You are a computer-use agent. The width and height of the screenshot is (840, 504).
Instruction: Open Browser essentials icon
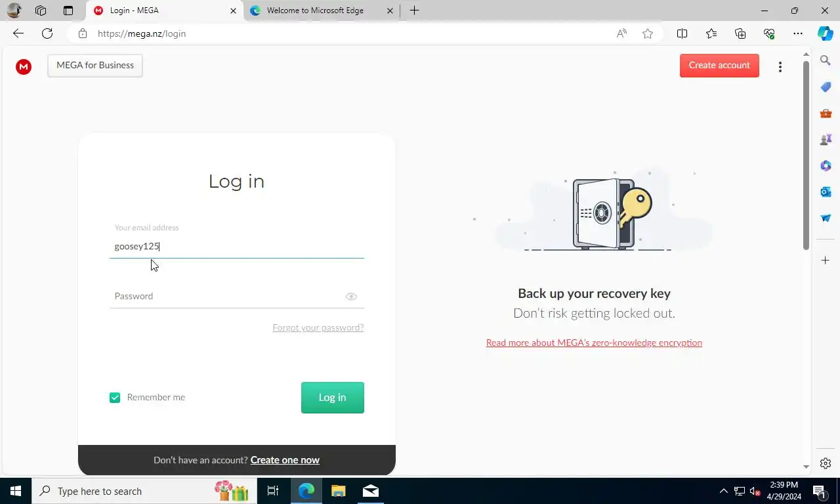point(769,33)
